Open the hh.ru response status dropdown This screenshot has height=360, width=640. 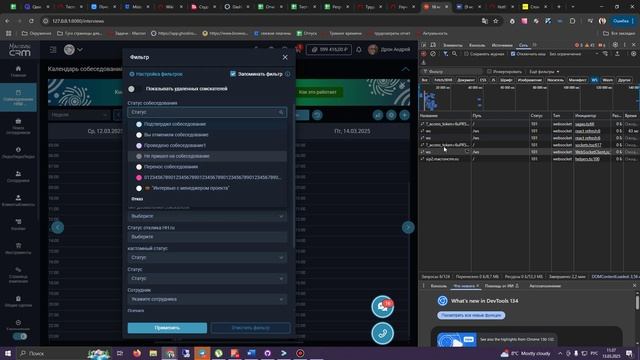point(207,237)
